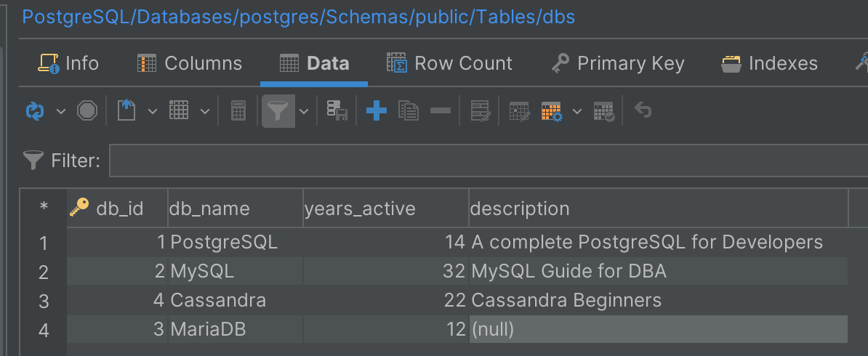Add a new row with the plus icon
Image resolution: width=868 pixels, height=356 pixels.
[376, 111]
